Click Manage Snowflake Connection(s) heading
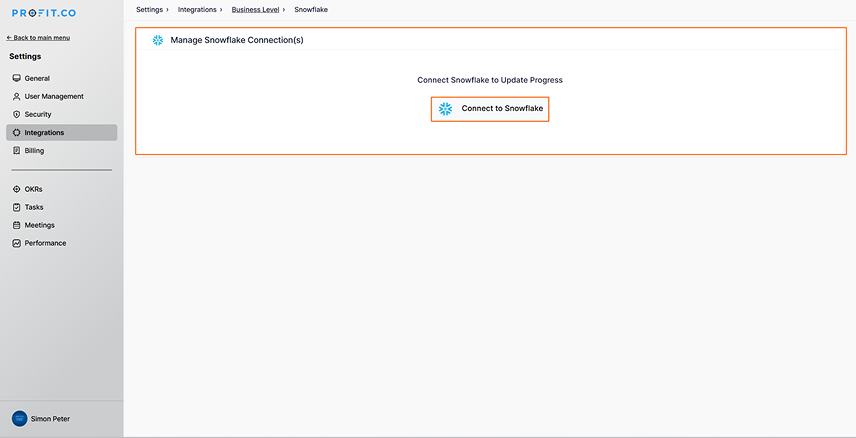 tap(237, 40)
